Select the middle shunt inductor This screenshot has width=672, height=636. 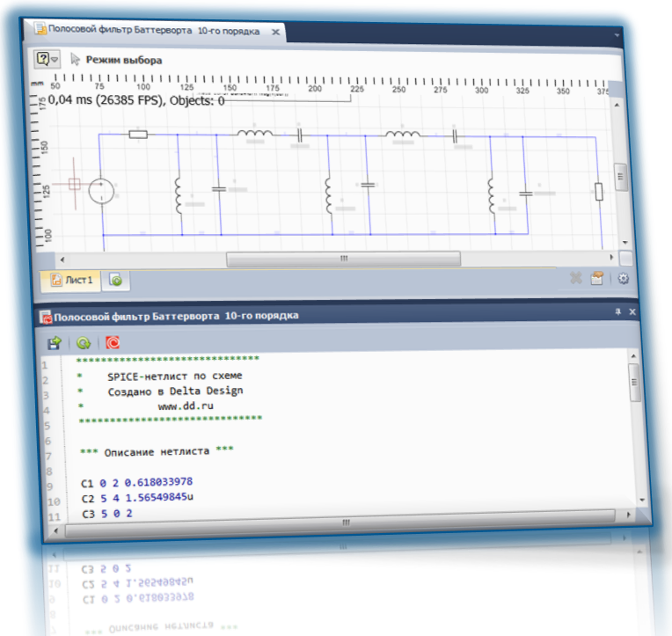(328, 195)
